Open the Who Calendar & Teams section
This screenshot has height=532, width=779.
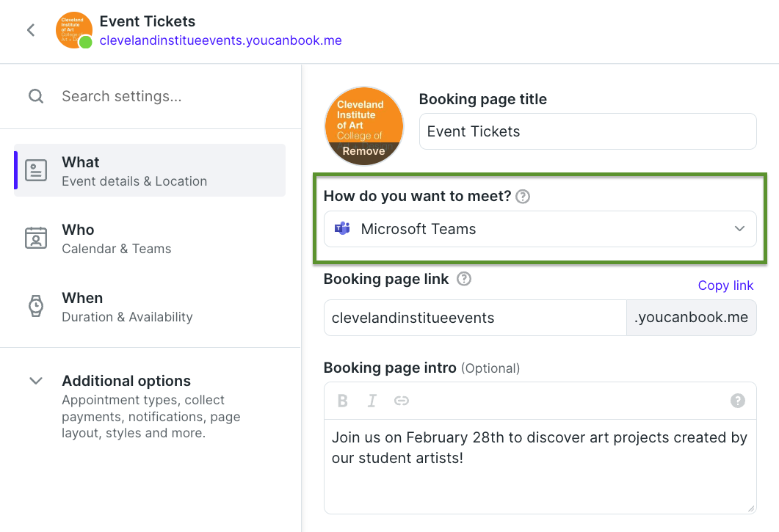[x=150, y=238]
